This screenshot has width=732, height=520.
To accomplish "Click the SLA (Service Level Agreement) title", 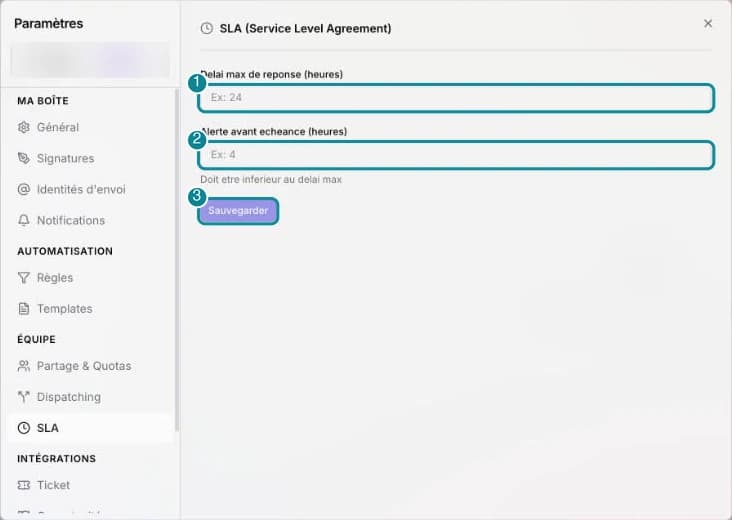I will pos(305,28).
